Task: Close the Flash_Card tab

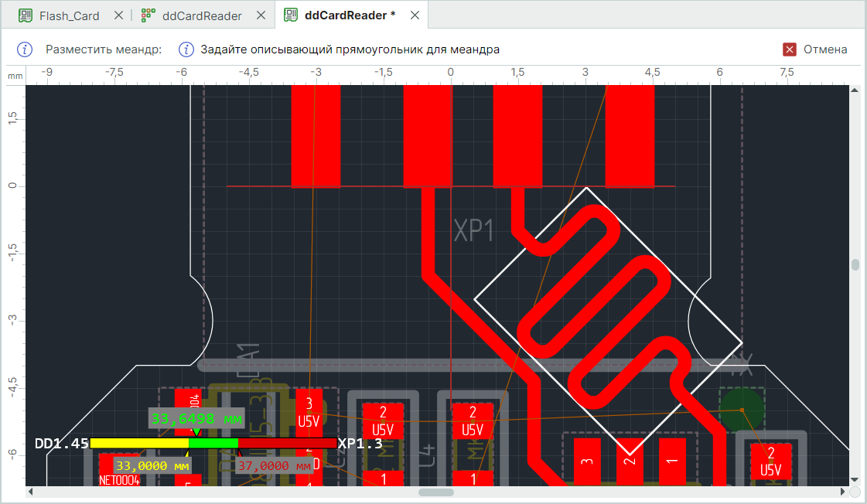Action: tap(118, 15)
